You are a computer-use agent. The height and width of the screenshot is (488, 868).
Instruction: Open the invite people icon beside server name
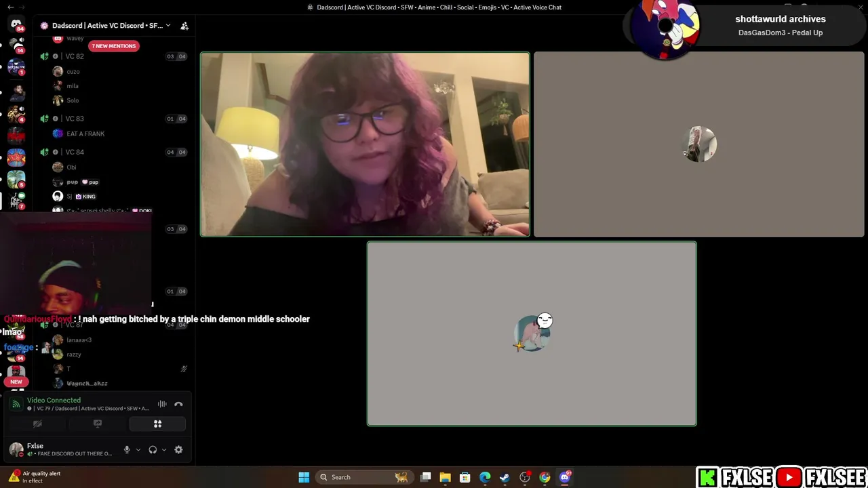[184, 26]
